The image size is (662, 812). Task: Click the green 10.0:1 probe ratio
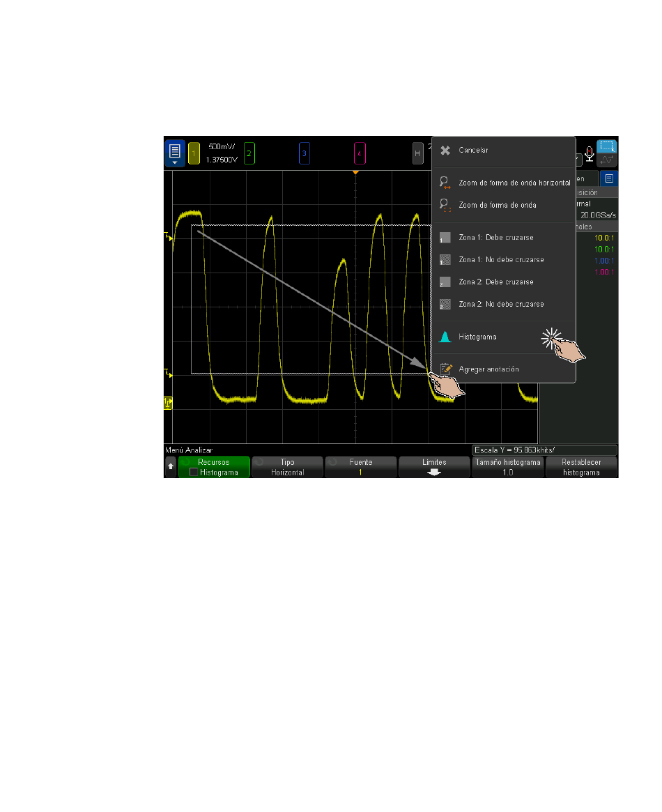tap(604, 250)
